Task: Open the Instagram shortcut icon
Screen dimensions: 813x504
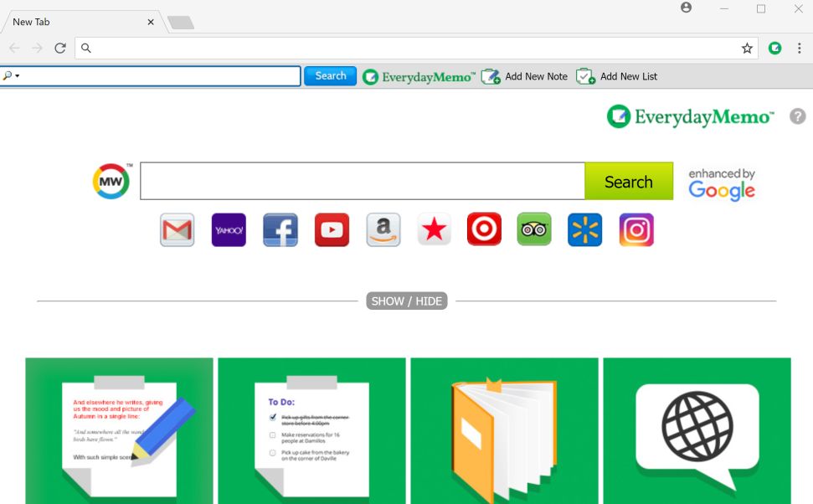Action: click(636, 229)
